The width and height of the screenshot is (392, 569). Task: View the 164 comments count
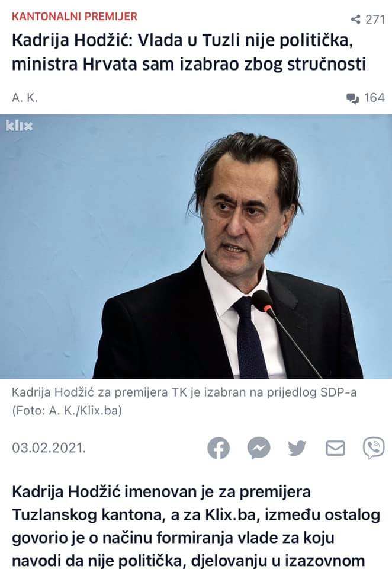click(x=374, y=98)
